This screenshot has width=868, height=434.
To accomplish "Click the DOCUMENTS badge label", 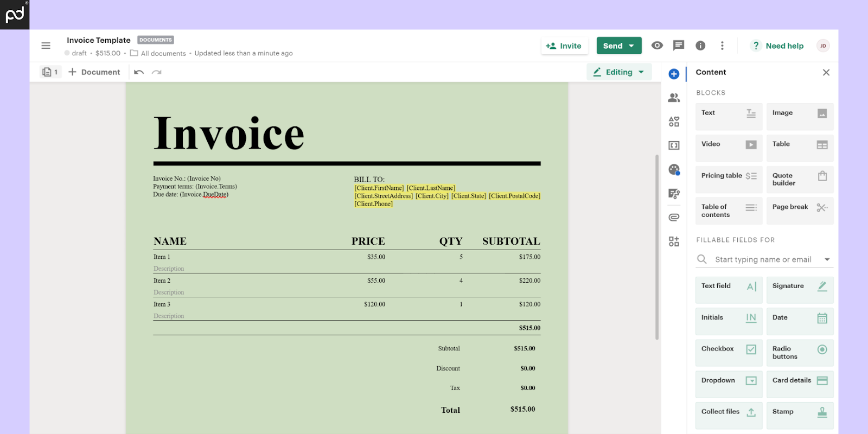I will click(156, 40).
